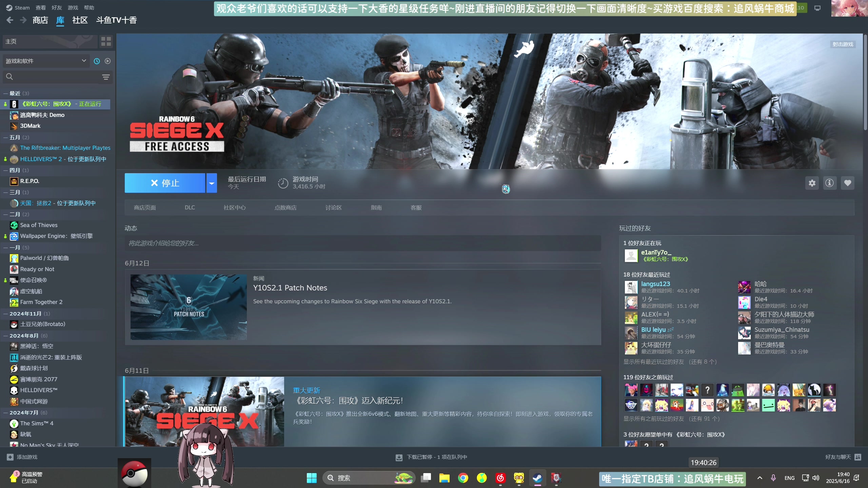
Task: Open the 指南 tab
Action: click(376, 208)
